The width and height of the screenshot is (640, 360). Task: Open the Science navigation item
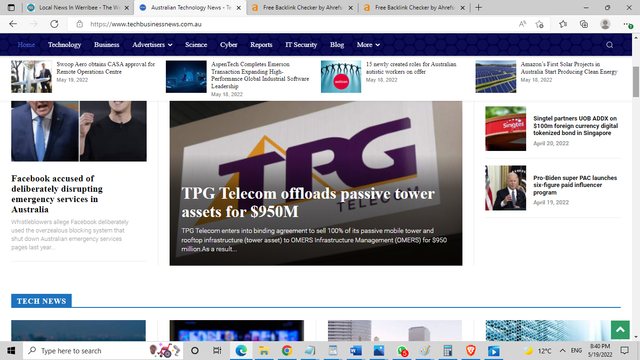(196, 45)
